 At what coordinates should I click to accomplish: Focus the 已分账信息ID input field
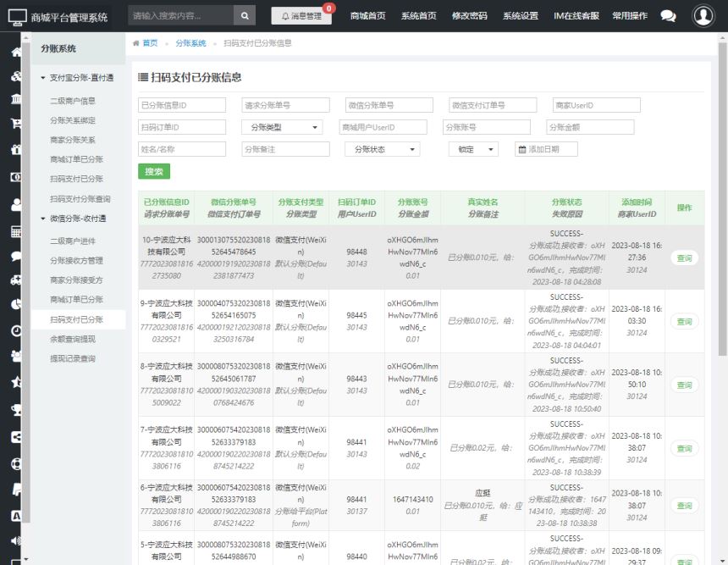tap(182, 105)
